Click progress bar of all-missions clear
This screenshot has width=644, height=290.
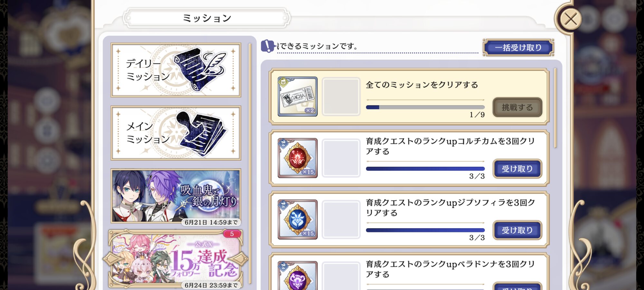(425, 107)
